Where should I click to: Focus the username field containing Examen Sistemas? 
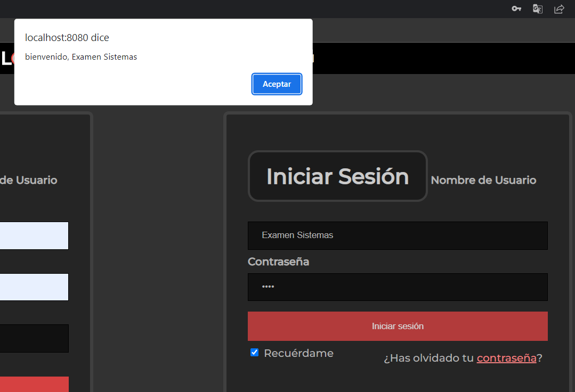[398, 235]
